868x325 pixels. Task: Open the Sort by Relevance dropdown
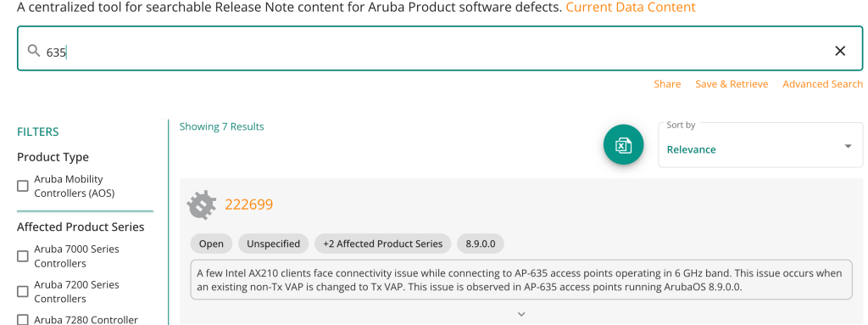[x=760, y=145]
